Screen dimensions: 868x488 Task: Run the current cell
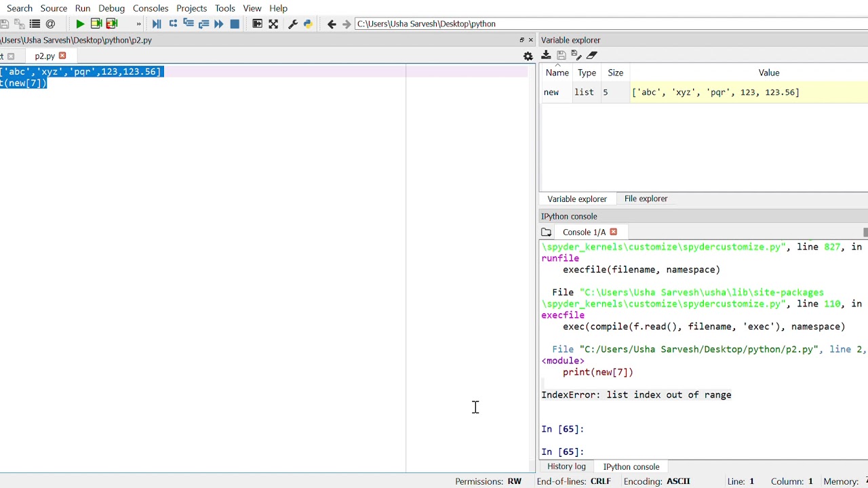(x=96, y=24)
